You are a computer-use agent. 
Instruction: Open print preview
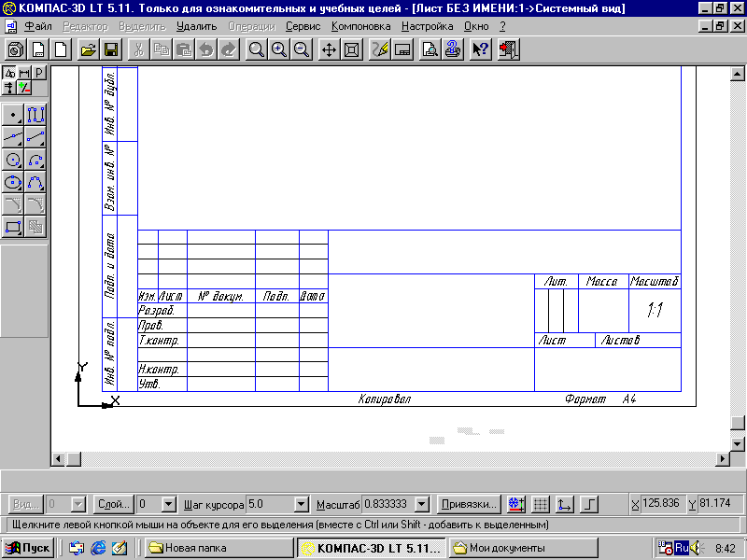[x=430, y=49]
